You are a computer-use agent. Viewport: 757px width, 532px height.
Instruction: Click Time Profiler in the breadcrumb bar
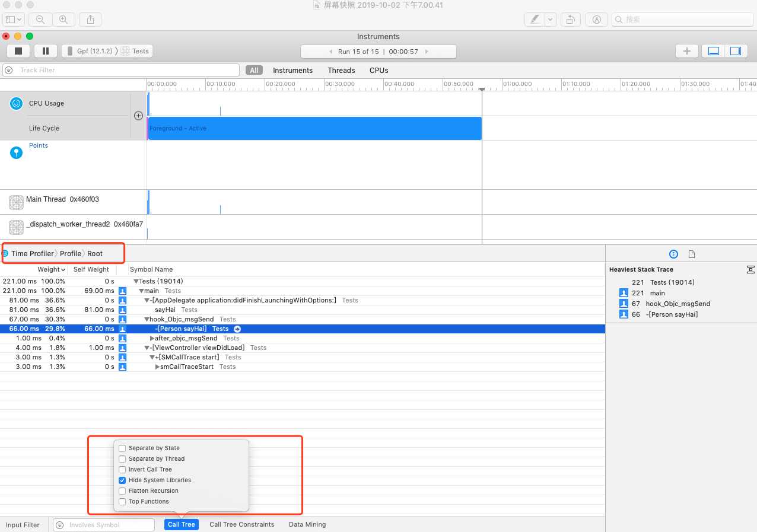[32, 253]
